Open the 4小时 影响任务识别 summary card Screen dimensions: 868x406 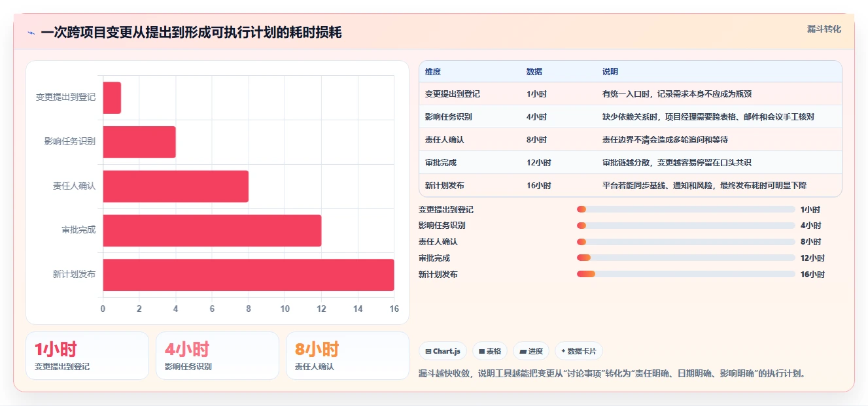[x=217, y=356]
